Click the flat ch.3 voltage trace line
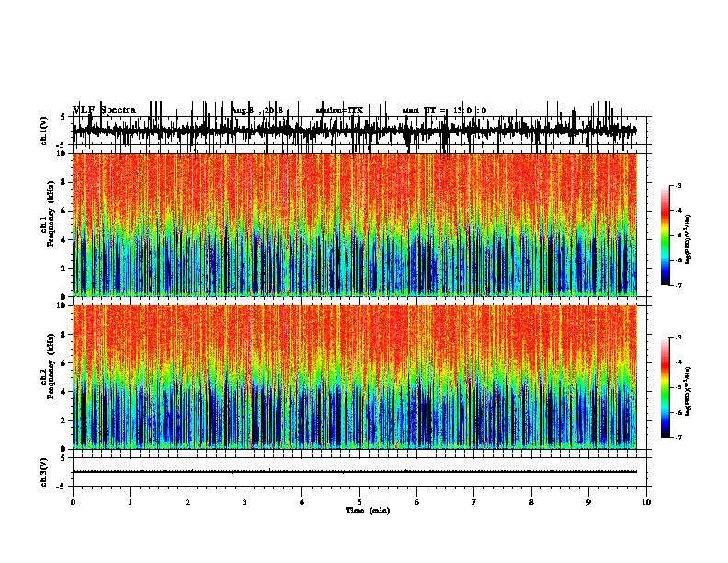Viewport: 728px width, 563px height. coord(355,472)
